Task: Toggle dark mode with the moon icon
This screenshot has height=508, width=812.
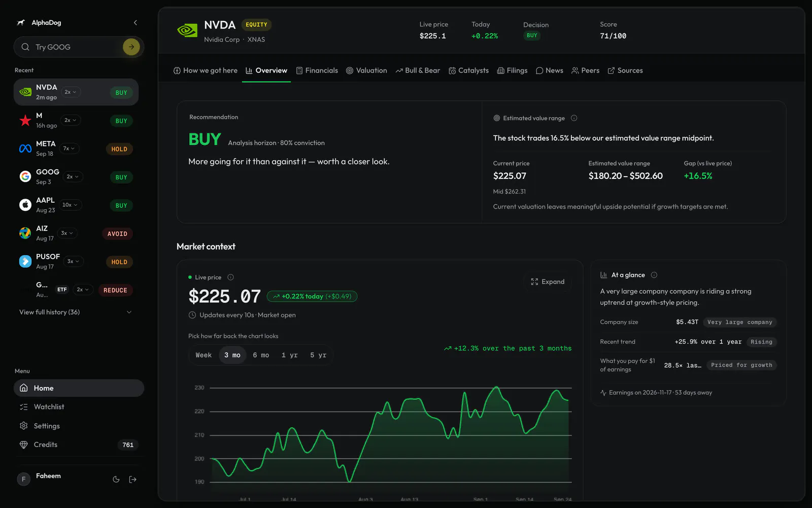Action: pos(116,479)
